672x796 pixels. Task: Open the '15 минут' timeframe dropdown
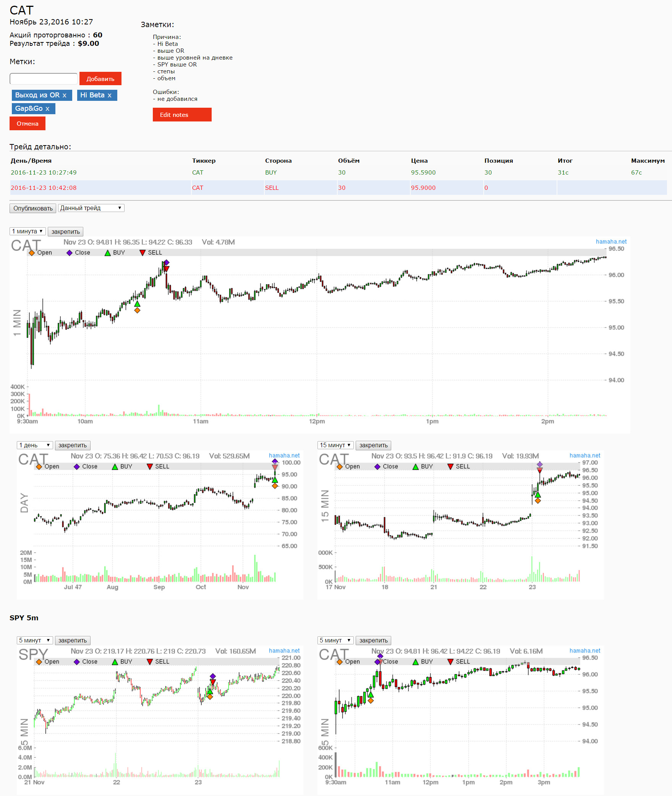[x=335, y=445]
